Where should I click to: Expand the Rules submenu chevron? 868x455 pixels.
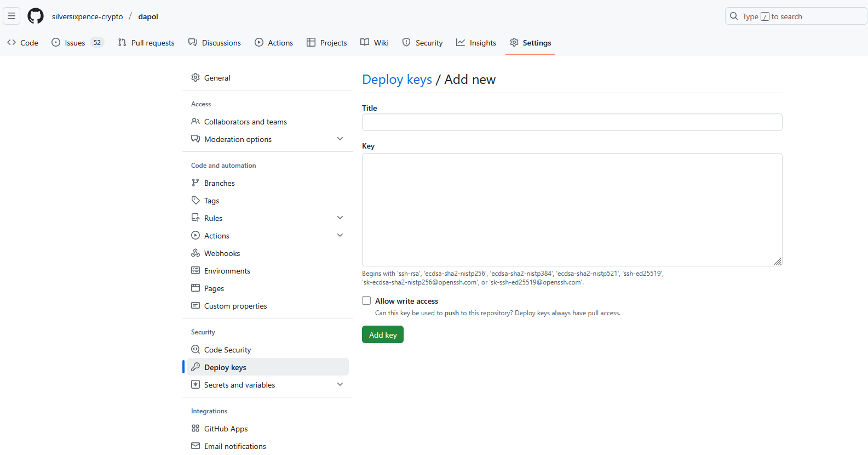340,218
